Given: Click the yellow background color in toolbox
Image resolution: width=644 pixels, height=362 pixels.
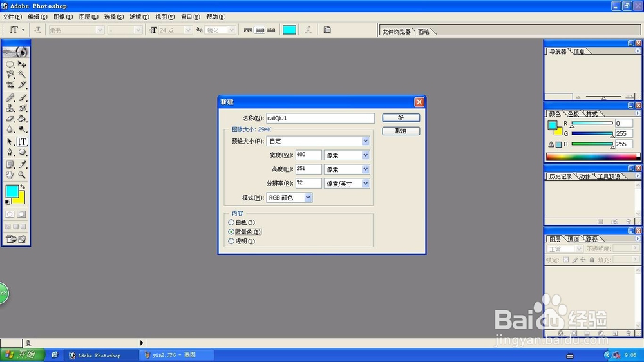Looking at the screenshot, I should [x=21, y=199].
